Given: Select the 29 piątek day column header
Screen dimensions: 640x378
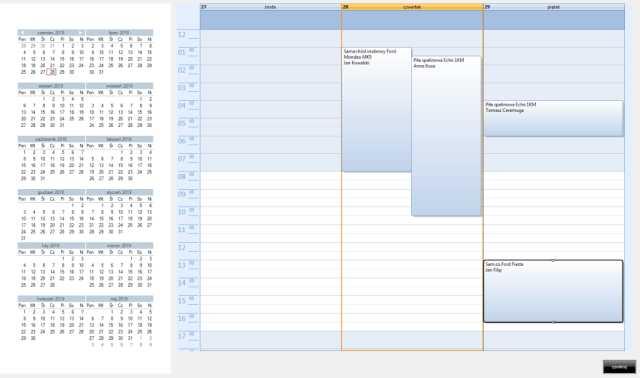Looking at the screenshot, I should (554, 7).
